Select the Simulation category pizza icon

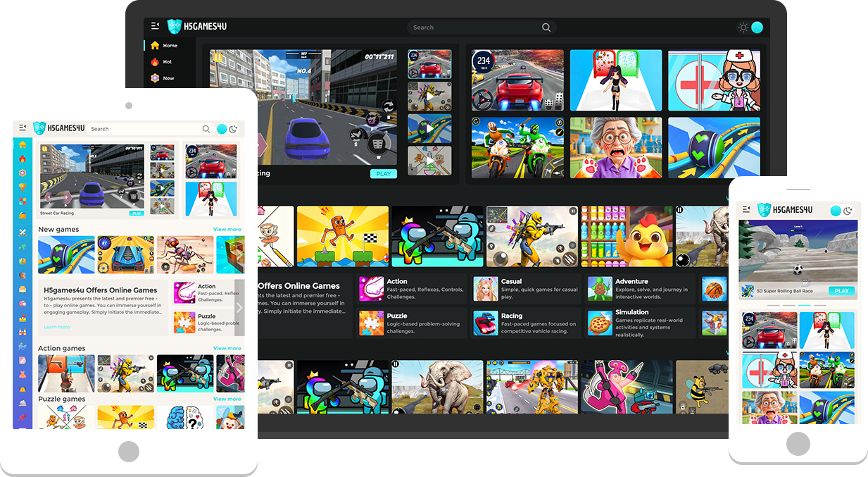pyautogui.click(x=600, y=323)
